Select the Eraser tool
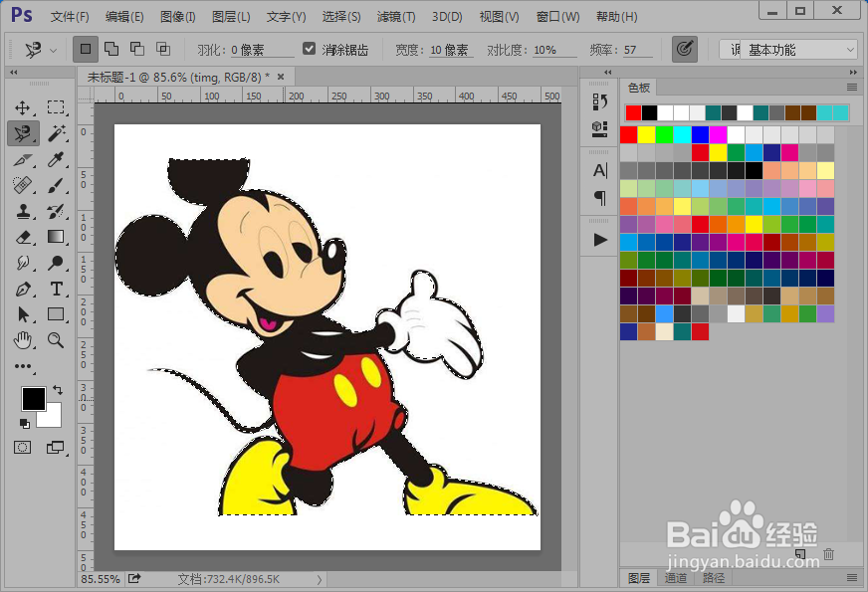Viewport: 868px width, 592px height. coord(23,237)
